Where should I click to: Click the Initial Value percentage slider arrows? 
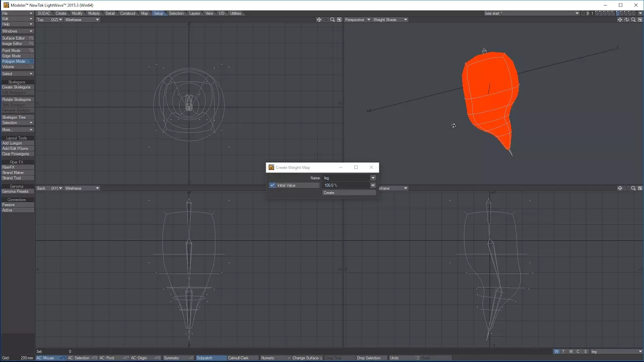pos(373,185)
